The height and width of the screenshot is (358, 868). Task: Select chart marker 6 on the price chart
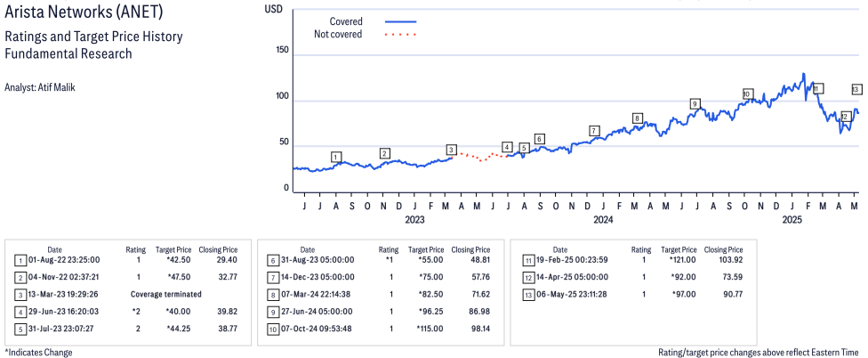point(540,139)
